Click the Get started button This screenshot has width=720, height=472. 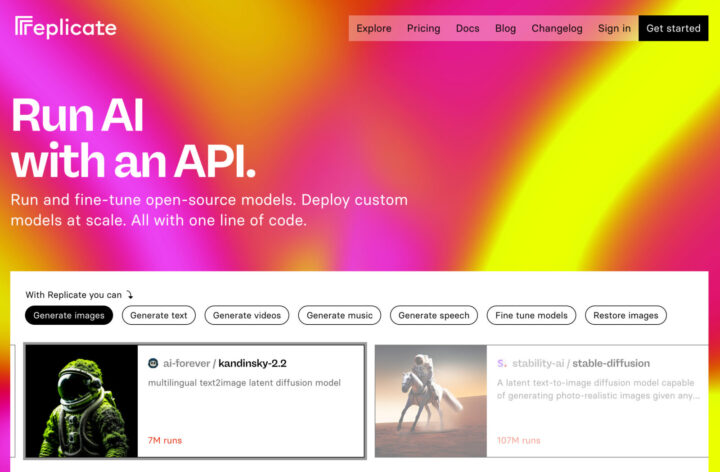673,28
